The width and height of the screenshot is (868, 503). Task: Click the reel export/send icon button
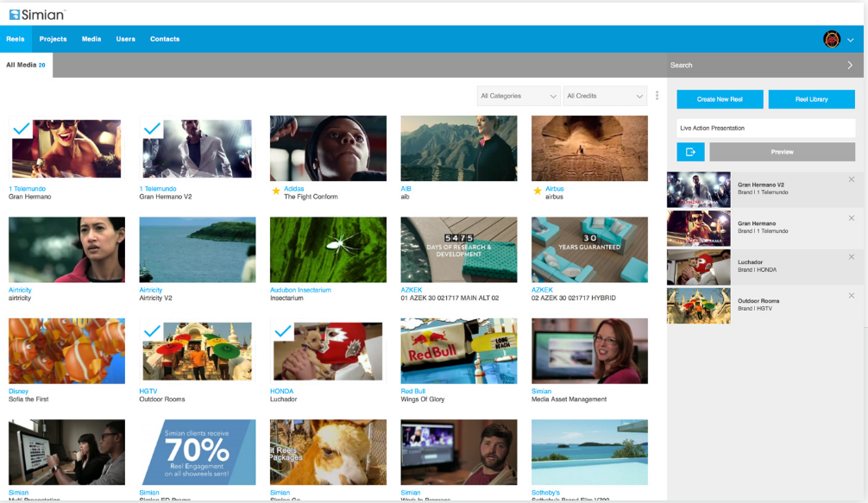[690, 152]
